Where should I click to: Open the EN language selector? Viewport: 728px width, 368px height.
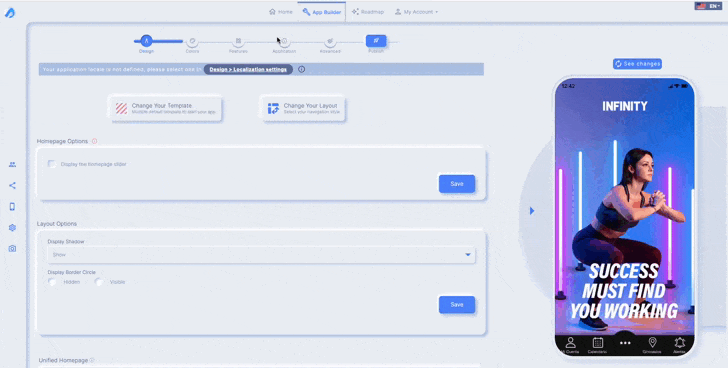708,6
